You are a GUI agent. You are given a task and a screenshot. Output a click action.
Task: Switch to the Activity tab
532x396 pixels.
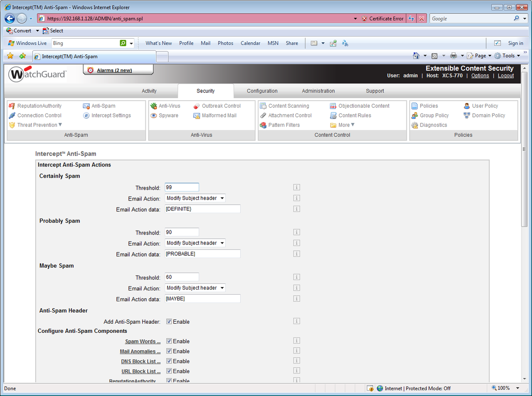[149, 91]
